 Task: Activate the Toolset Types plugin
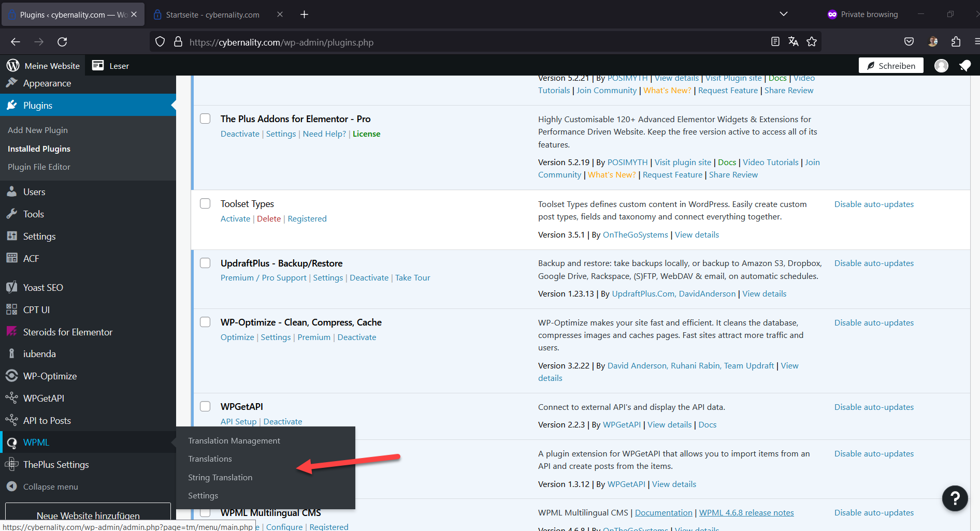click(235, 219)
